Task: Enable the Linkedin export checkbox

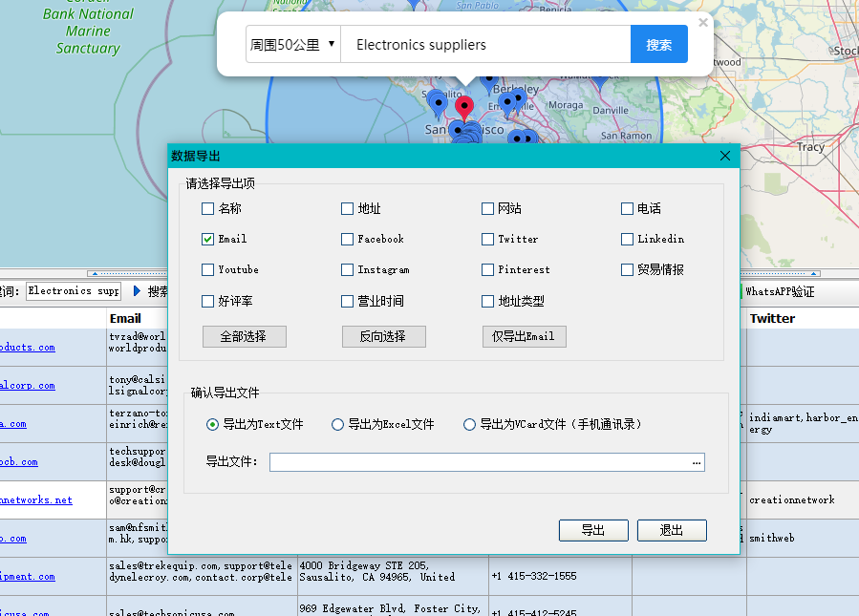Action: pos(627,240)
